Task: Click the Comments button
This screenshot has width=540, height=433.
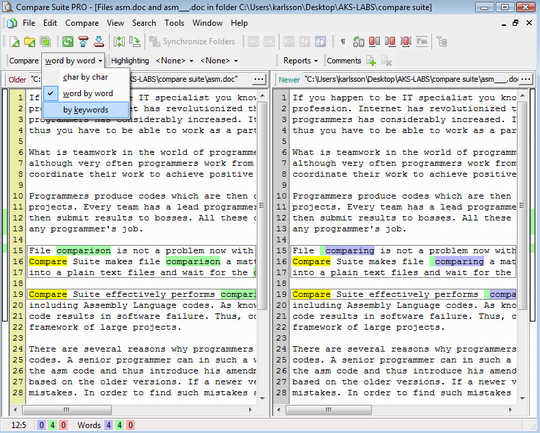Action: pyautogui.click(x=344, y=61)
